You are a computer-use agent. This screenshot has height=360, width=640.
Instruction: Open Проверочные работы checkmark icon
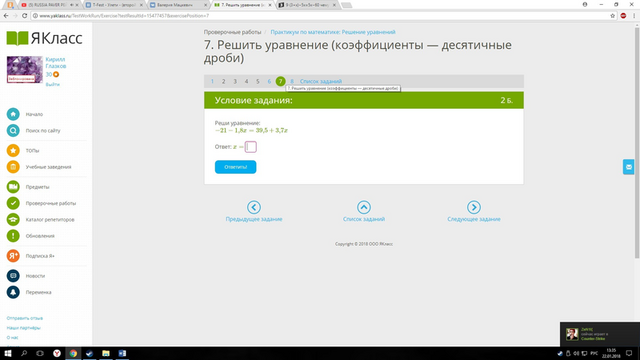(13, 203)
